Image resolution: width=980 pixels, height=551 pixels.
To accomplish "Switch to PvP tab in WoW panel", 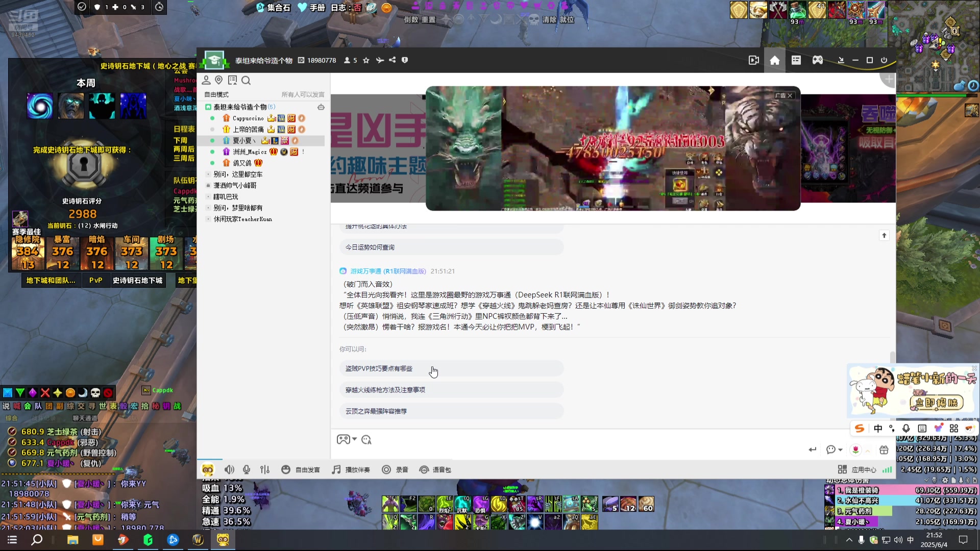I will (x=95, y=281).
